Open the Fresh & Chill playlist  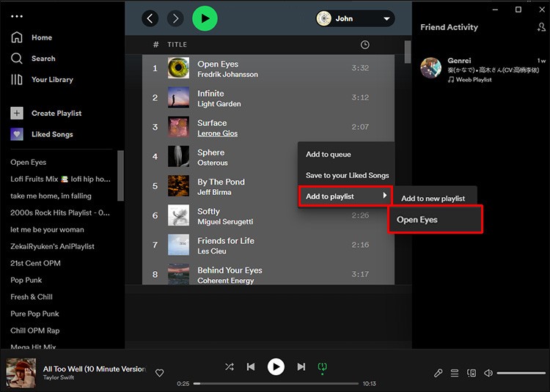32,297
